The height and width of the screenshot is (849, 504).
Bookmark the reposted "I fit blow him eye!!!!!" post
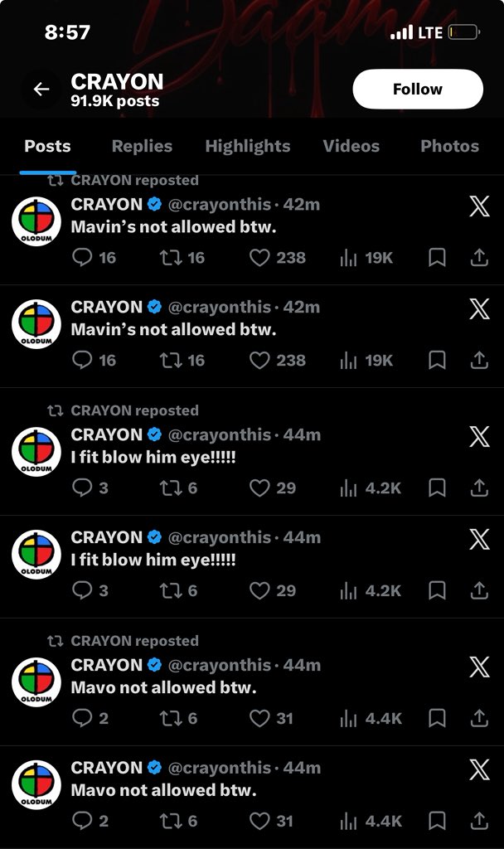[x=437, y=488]
